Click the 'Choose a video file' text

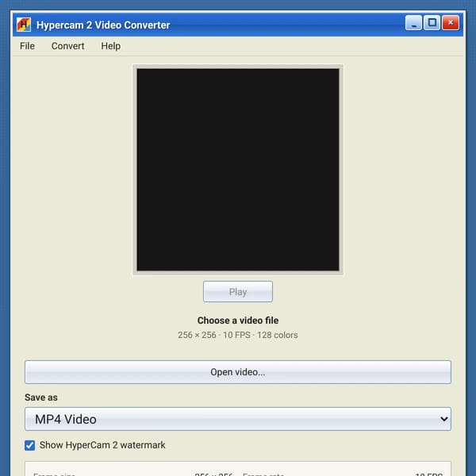click(x=238, y=321)
